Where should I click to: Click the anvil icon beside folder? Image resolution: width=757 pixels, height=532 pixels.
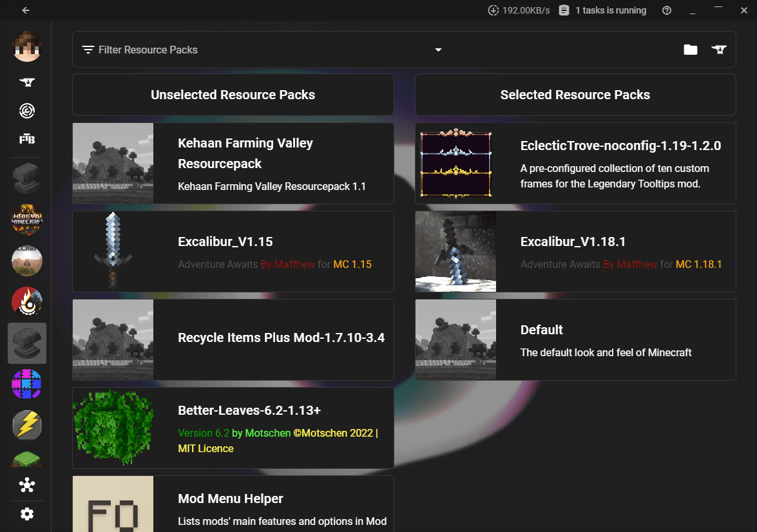pos(719,49)
